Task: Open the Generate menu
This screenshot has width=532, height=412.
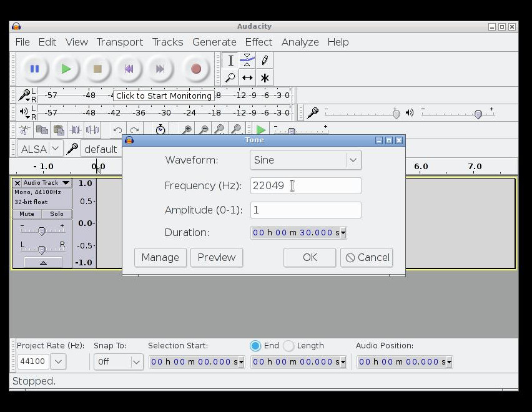Action: pyautogui.click(x=214, y=42)
